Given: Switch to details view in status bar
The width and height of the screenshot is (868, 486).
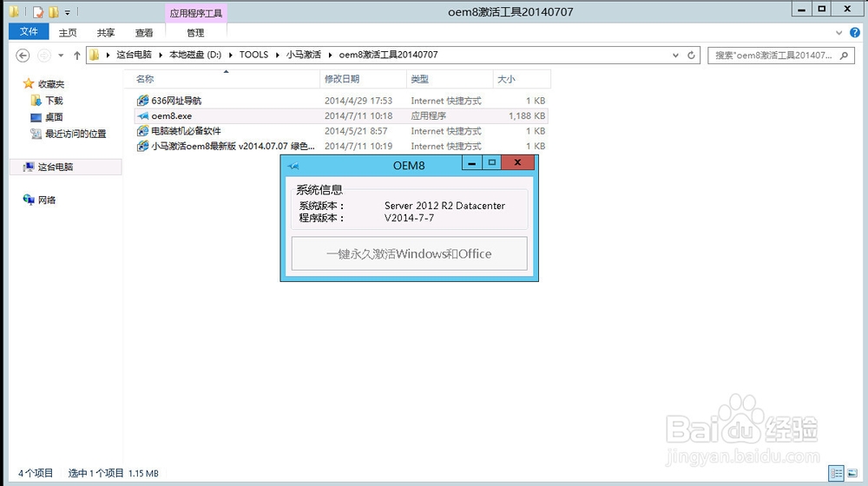Looking at the screenshot, I should point(836,473).
